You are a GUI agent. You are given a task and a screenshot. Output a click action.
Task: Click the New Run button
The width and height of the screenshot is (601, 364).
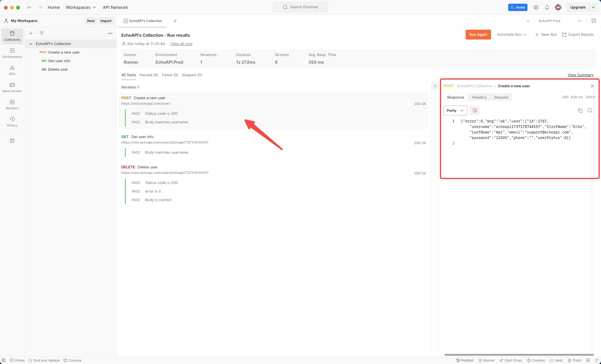click(x=546, y=35)
